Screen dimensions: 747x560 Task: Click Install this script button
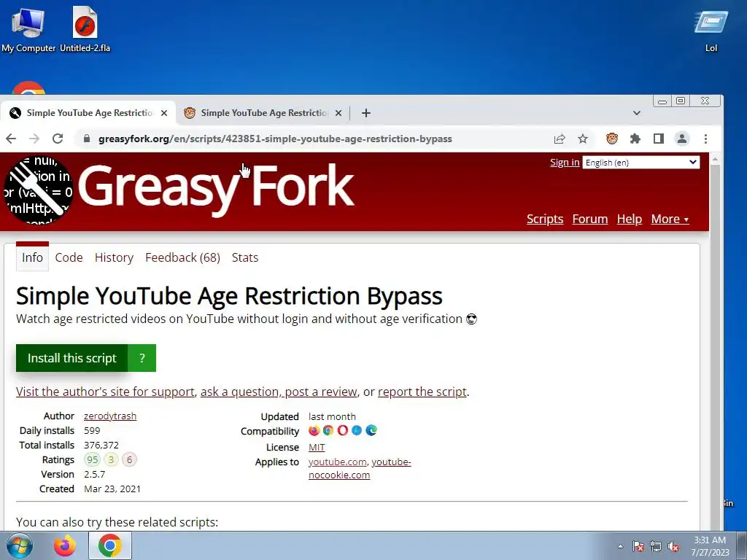(x=72, y=358)
